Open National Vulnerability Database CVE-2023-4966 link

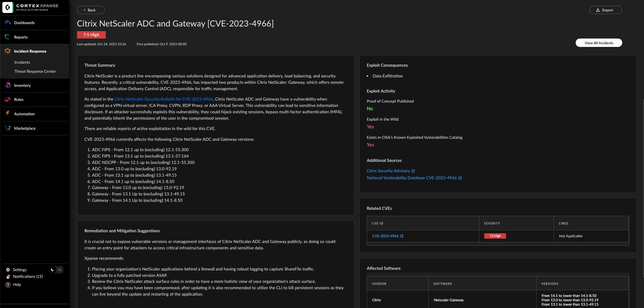point(412,178)
